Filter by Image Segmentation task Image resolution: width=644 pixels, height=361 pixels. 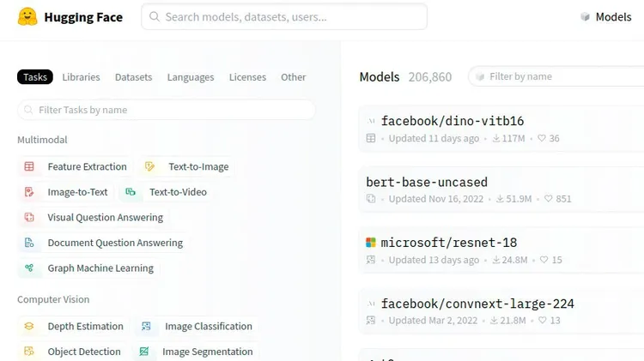click(x=196, y=352)
